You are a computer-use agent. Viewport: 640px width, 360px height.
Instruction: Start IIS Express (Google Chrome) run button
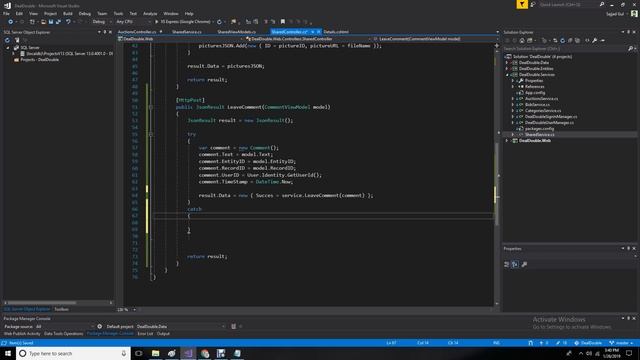184,22
